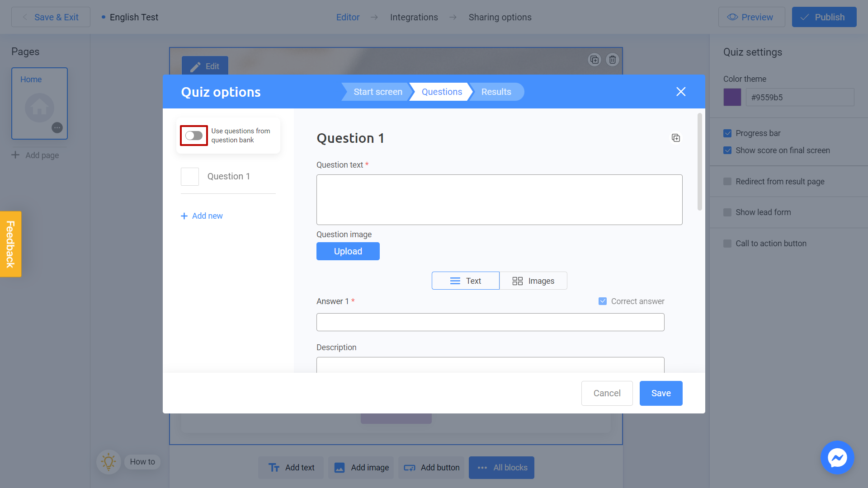
Task: Click the Answer 1 text input field
Action: (490, 322)
